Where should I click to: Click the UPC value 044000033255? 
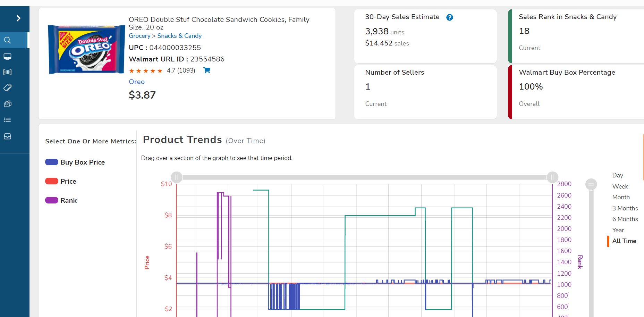tap(175, 48)
